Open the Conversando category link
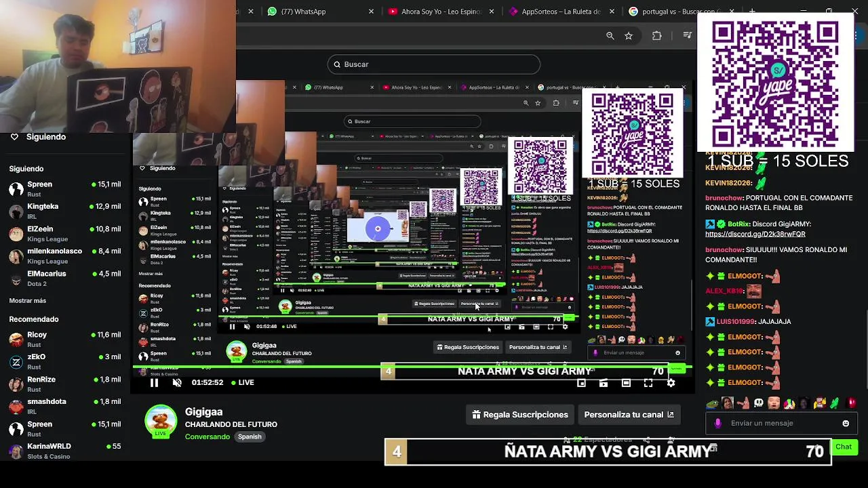This screenshot has height=488, width=868. (208, 436)
